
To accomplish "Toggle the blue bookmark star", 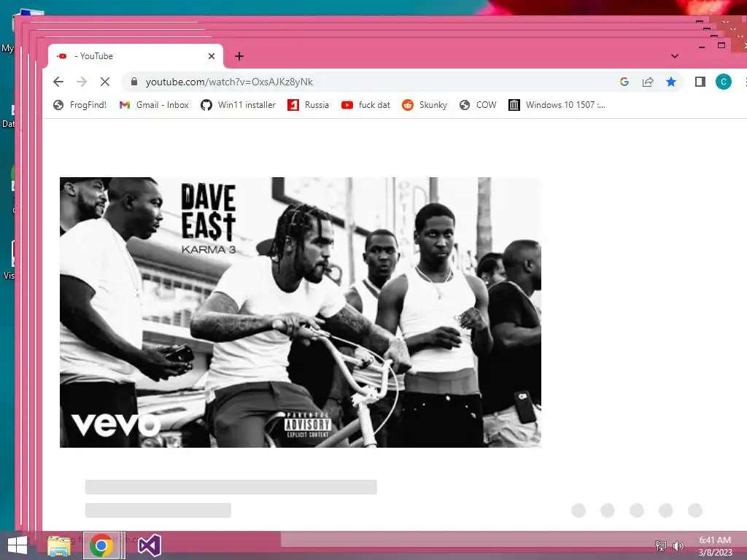I will 671,82.
